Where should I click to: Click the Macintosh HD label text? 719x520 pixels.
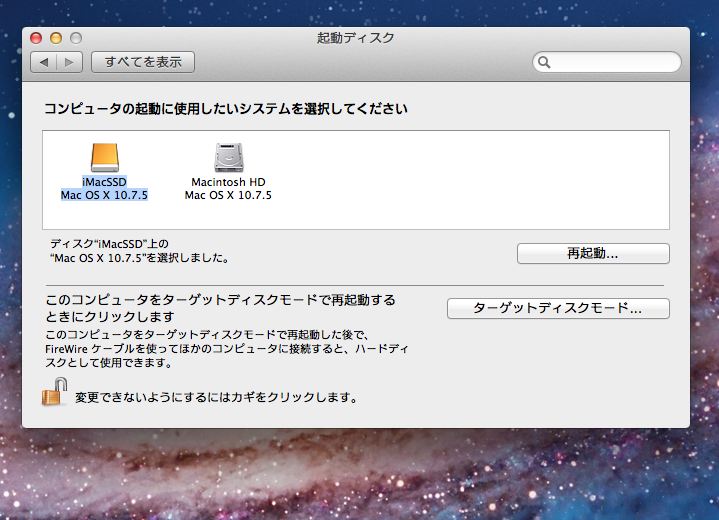(228, 182)
